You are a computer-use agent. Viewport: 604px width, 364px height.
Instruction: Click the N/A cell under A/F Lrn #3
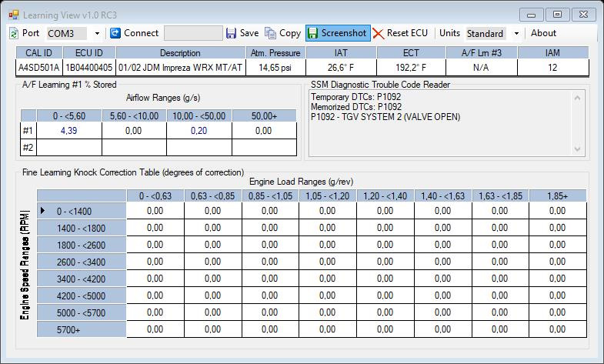pyautogui.click(x=482, y=68)
